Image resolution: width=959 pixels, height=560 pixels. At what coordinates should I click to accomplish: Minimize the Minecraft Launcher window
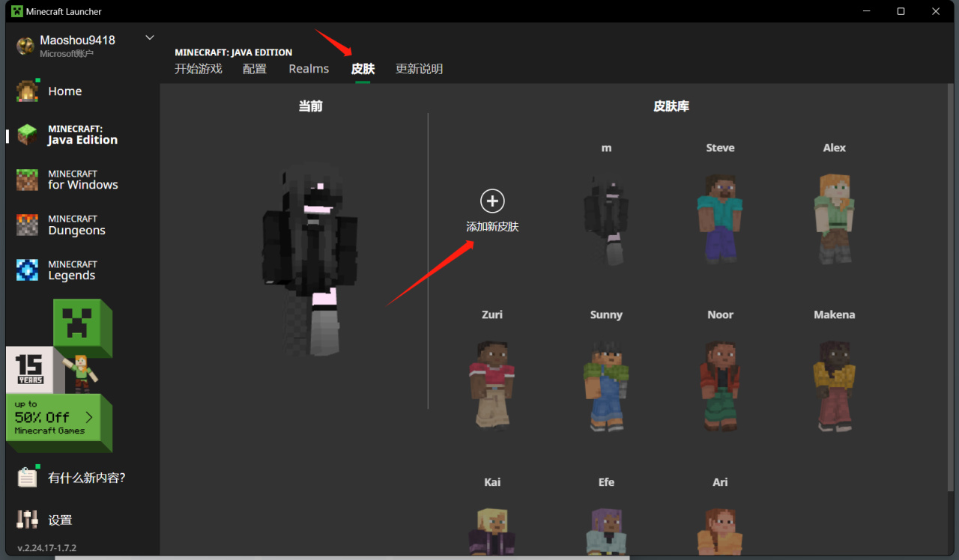point(866,11)
